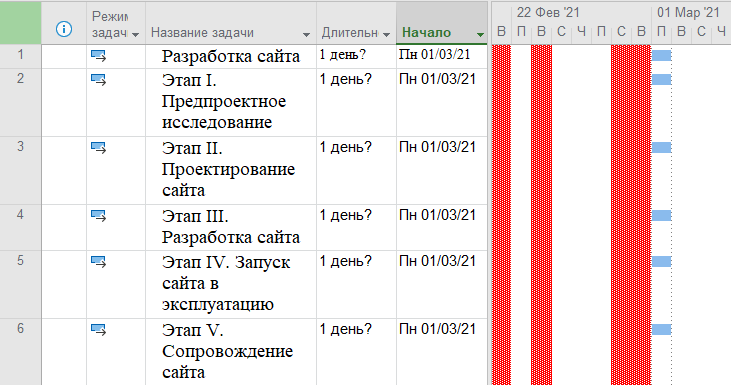Select the Название задачи column header

coord(231,23)
